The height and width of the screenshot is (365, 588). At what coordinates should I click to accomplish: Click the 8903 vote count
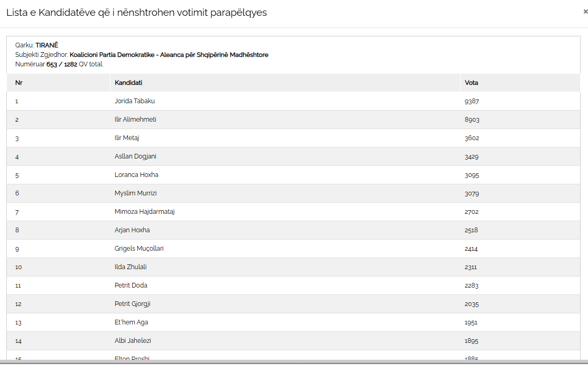tap(472, 120)
